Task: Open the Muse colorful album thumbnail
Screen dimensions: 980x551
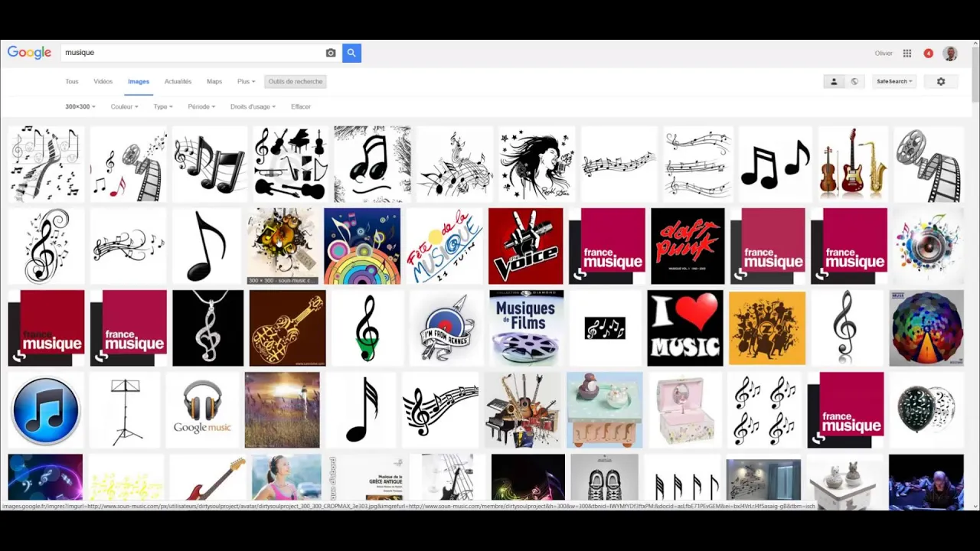Action: click(926, 328)
